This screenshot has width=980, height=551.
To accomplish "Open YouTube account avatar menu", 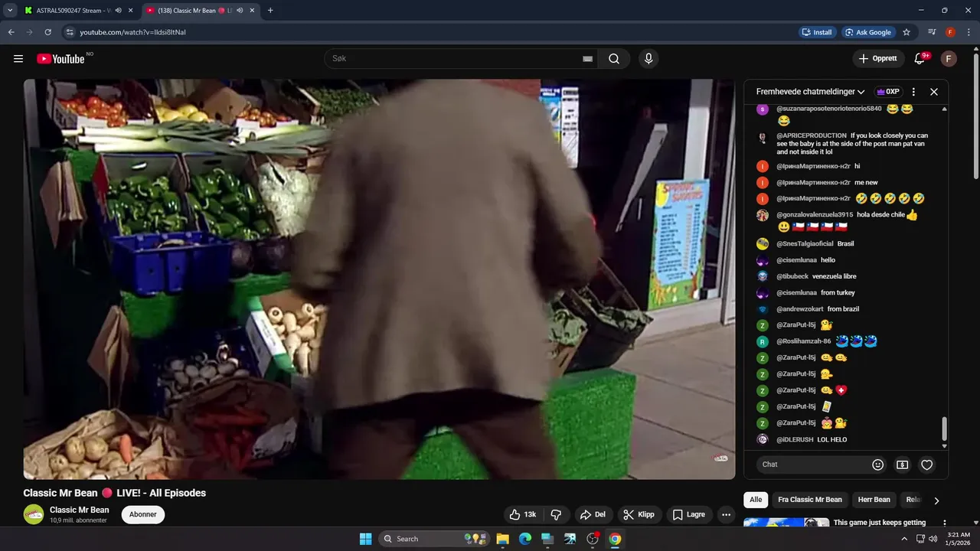I will 949,59.
